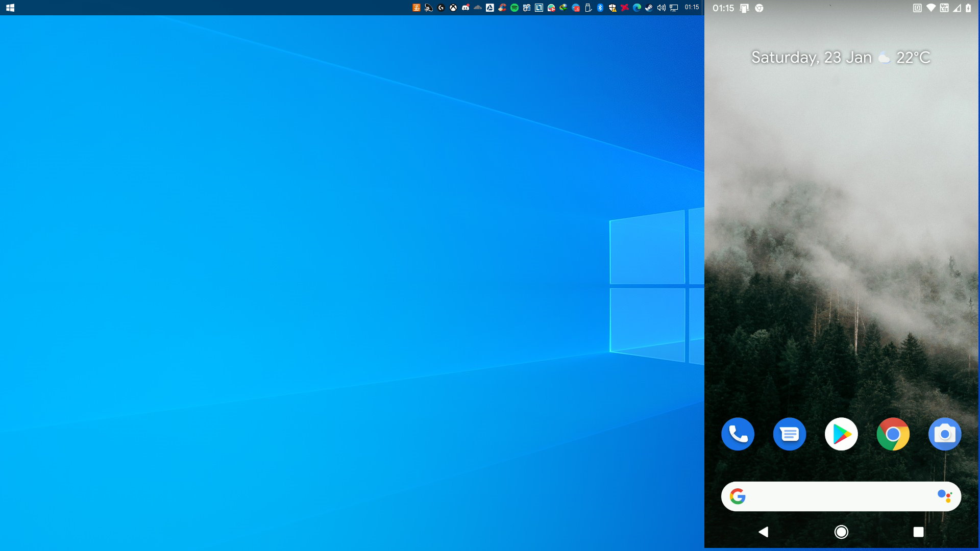This screenshot has height=551, width=980.
Task: Open Steam from the system tray
Action: [x=648, y=8]
